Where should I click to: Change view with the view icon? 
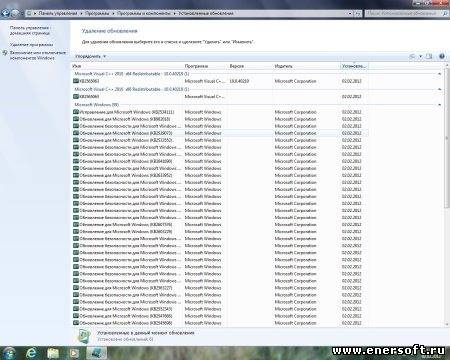point(412,56)
